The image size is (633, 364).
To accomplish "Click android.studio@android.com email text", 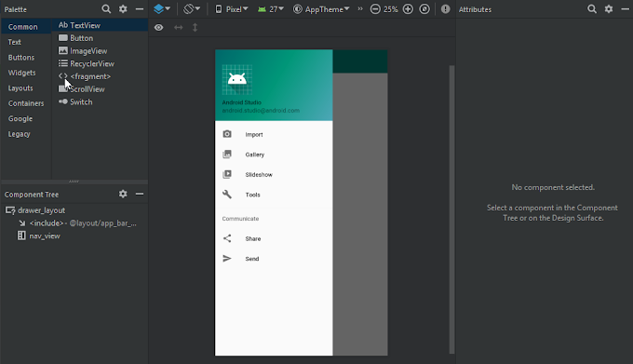I will coord(261,111).
